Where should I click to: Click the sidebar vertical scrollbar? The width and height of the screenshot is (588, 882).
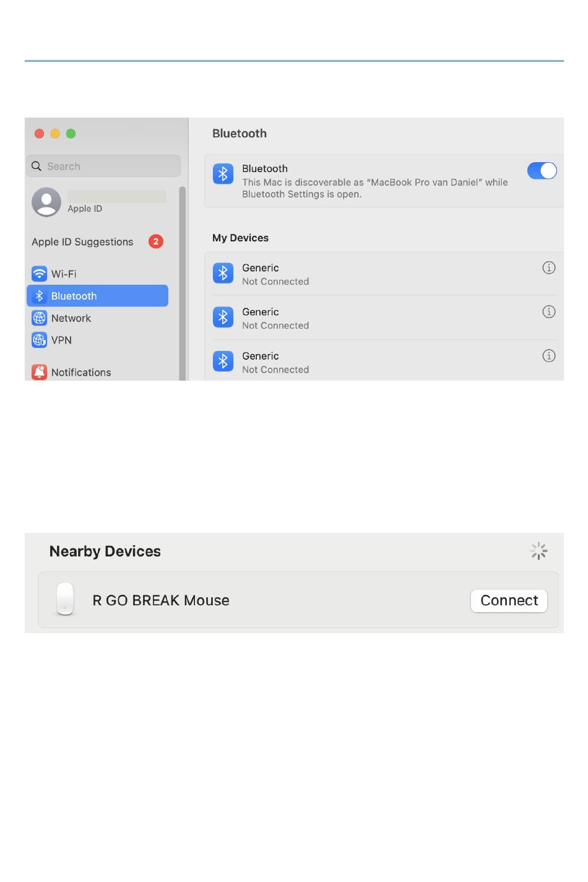point(183,283)
